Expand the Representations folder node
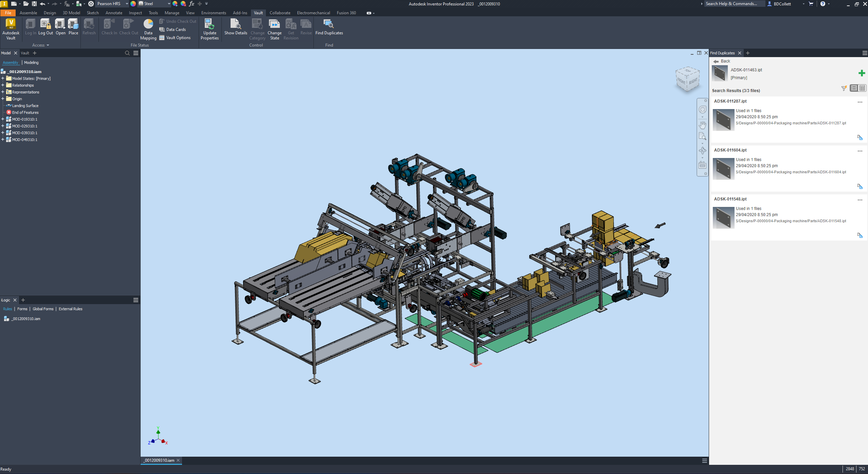 (x=3, y=92)
